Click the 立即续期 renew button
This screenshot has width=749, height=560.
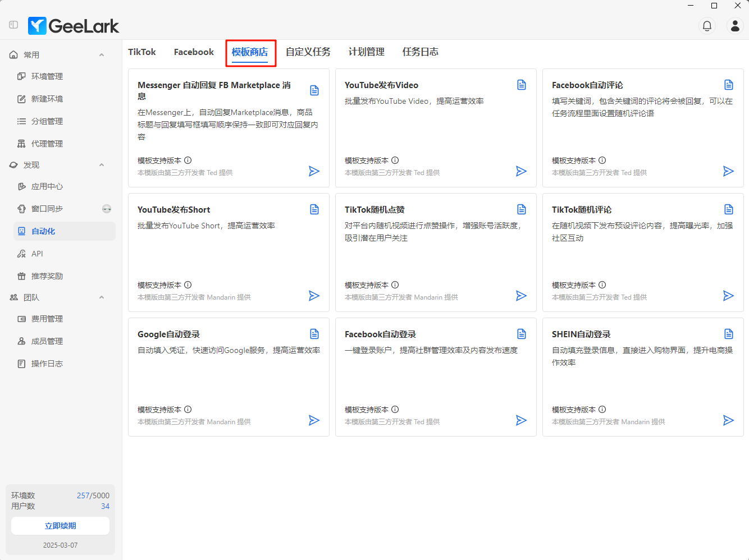click(60, 526)
